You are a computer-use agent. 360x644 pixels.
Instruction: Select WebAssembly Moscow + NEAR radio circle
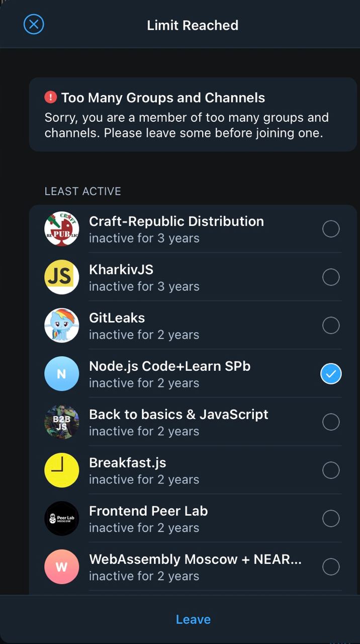point(331,567)
